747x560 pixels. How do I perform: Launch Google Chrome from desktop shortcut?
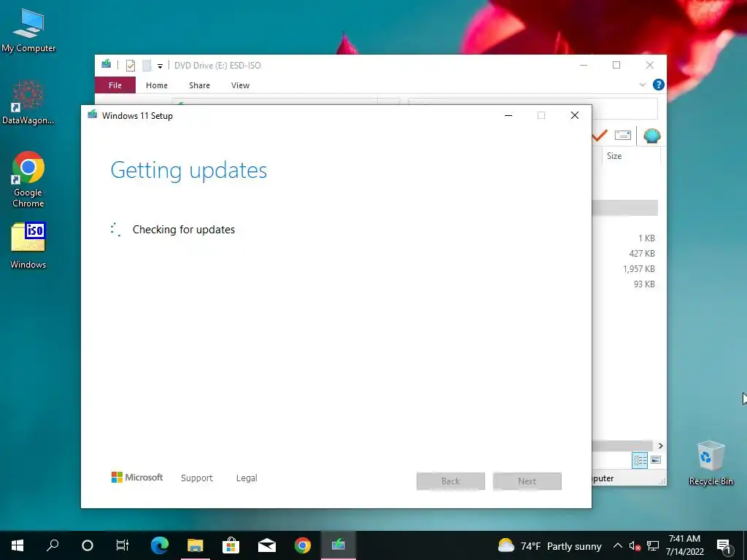pos(28,179)
